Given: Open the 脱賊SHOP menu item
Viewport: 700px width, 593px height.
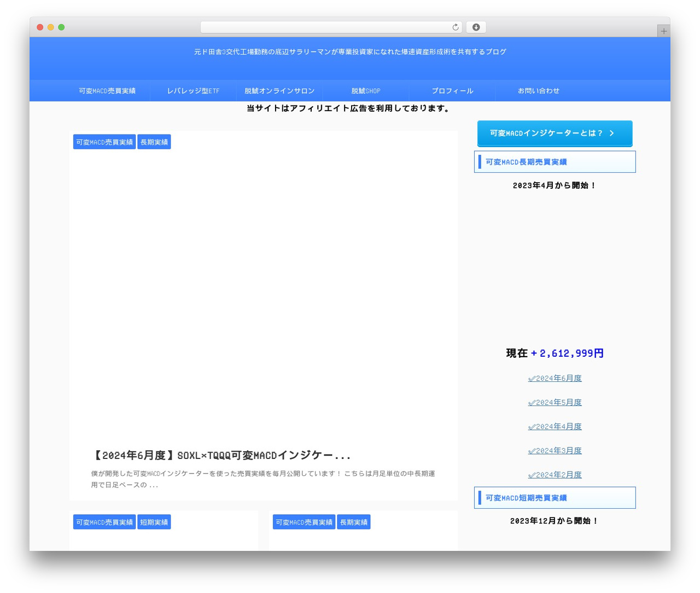Looking at the screenshot, I should [x=366, y=91].
